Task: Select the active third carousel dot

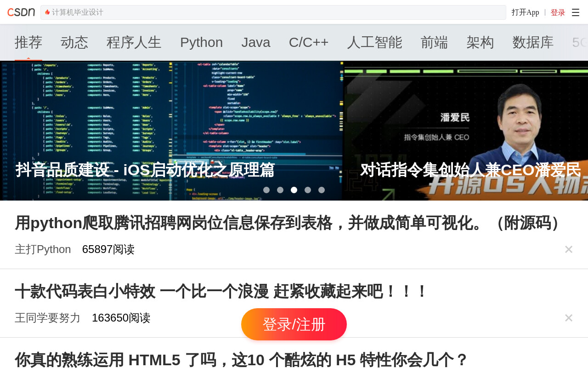Action: coord(294,190)
